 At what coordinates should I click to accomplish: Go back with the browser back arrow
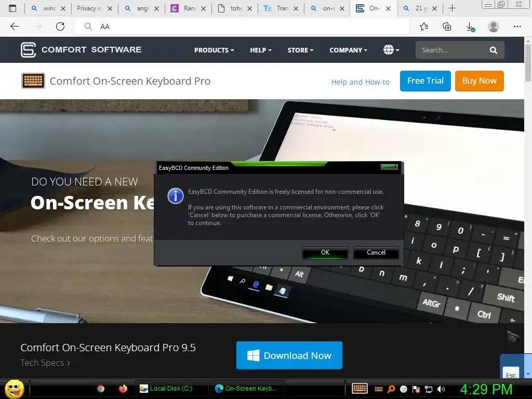14,26
